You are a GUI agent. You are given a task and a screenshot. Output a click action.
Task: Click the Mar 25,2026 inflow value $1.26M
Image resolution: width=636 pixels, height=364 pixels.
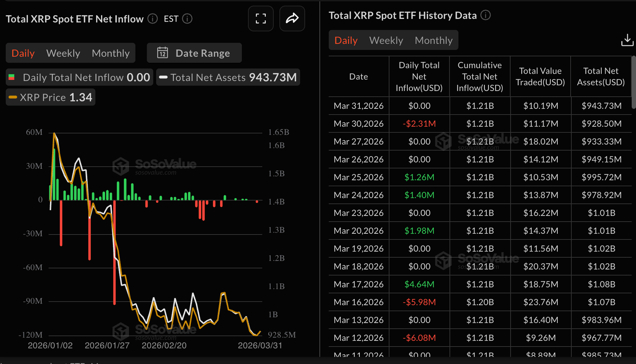click(419, 177)
